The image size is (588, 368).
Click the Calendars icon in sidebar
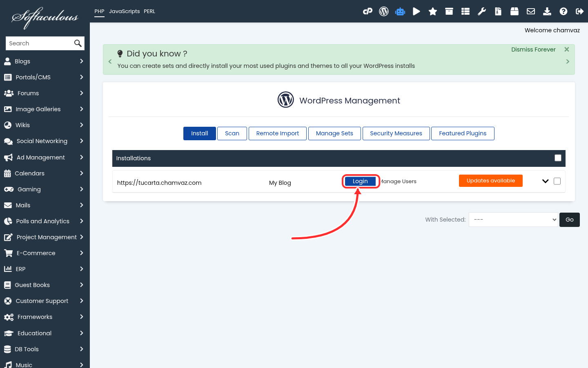[x=7, y=173]
